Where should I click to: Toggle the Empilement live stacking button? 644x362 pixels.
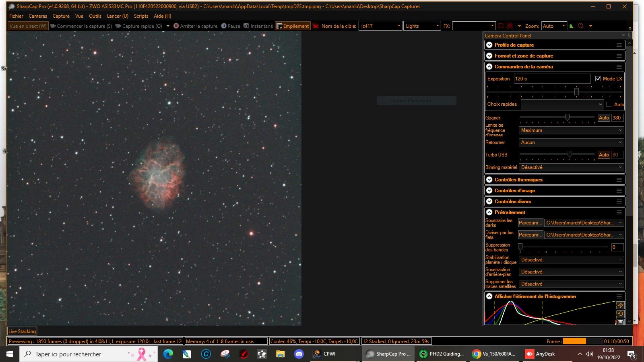click(293, 26)
